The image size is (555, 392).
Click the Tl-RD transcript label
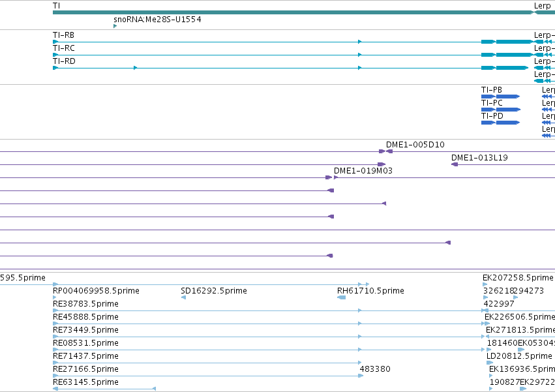(x=64, y=61)
